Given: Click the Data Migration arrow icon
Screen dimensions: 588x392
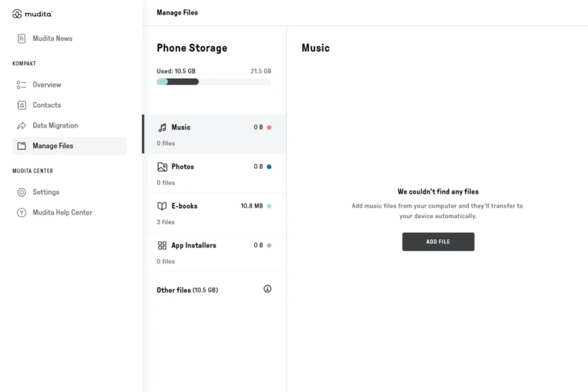Looking at the screenshot, I should coord(22,125).
